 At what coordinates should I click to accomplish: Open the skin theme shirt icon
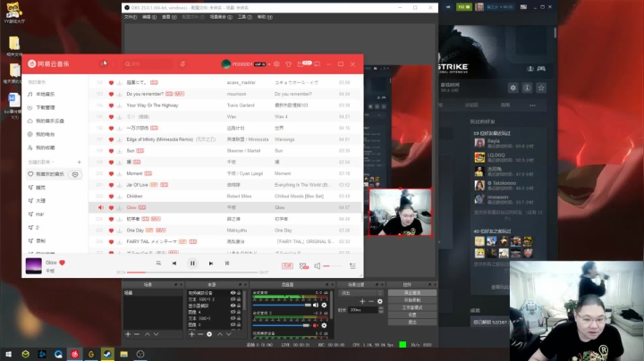point(288,64)
